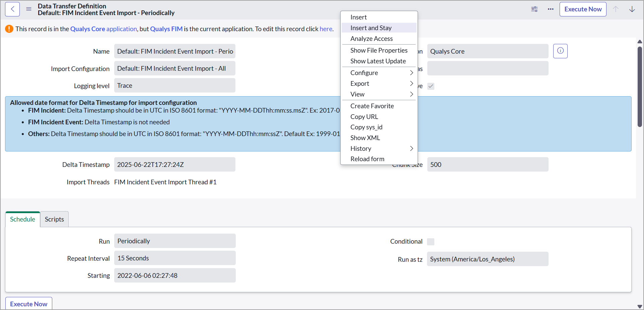
Task: Expand the Configure submenu
Action: point(379,73)
